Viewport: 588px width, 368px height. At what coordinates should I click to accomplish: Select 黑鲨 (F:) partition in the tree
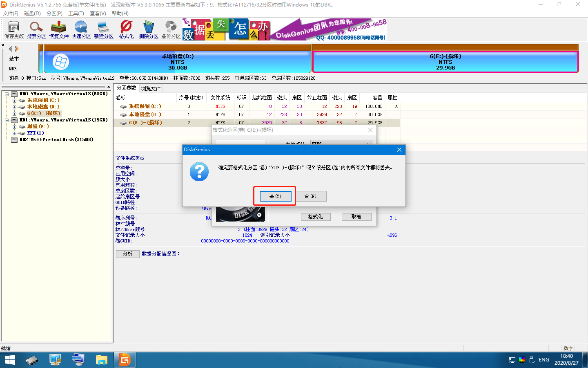pyautogui.click(x=38, y=126)
